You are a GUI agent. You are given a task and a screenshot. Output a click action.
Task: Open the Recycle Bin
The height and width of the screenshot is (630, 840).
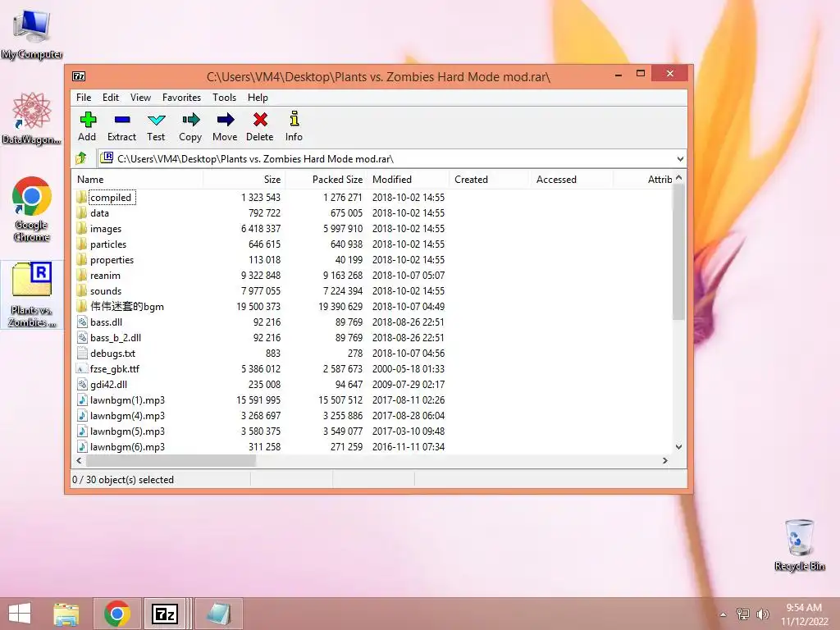[799, 545]
